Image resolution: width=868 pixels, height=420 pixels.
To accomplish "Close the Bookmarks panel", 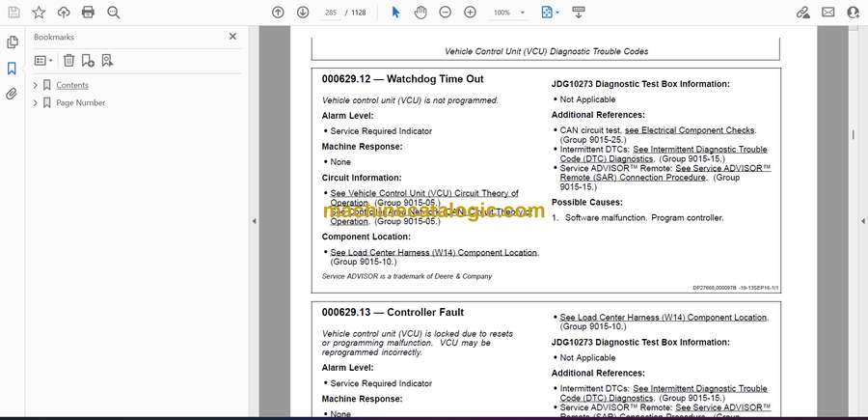I will pos(232,37).
